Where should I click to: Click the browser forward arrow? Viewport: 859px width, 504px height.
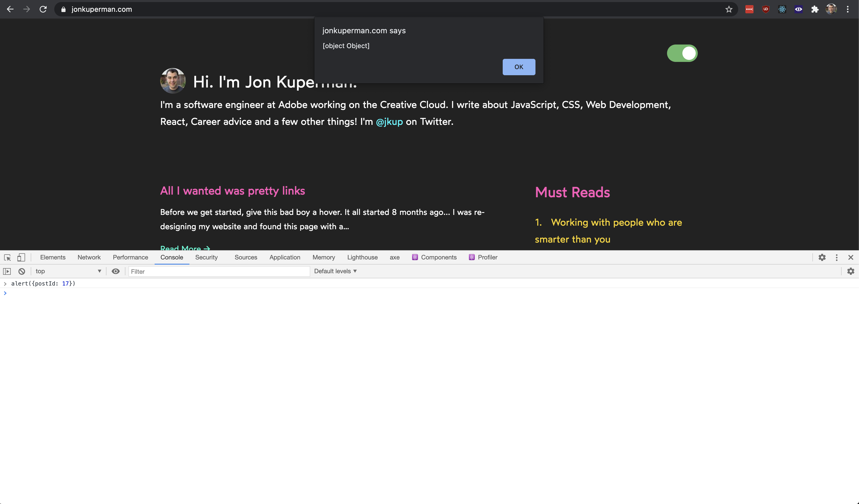[x=27, y=9]
